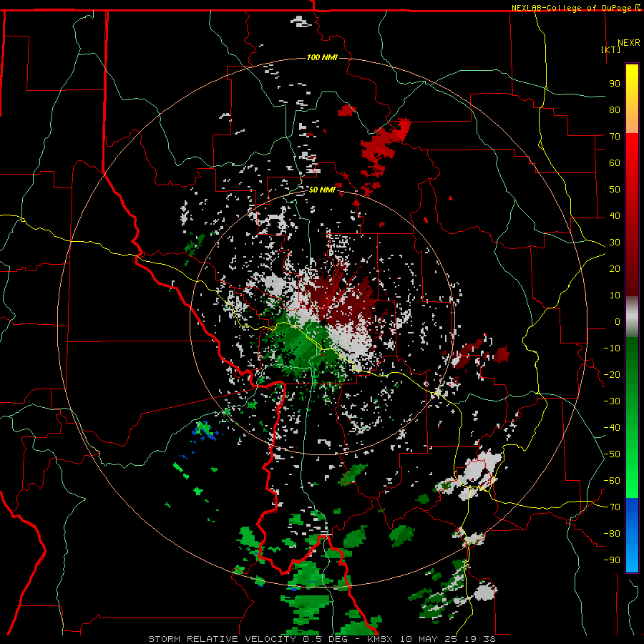This screenshot has width=644, height=644.
Task: Click the NEXR label above the scale
Action: click(628, 43)
